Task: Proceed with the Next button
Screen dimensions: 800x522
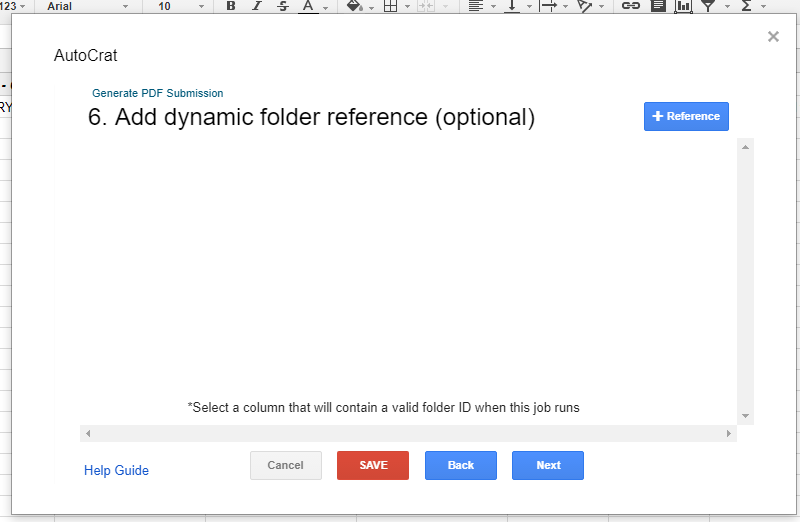Action: 548,465
